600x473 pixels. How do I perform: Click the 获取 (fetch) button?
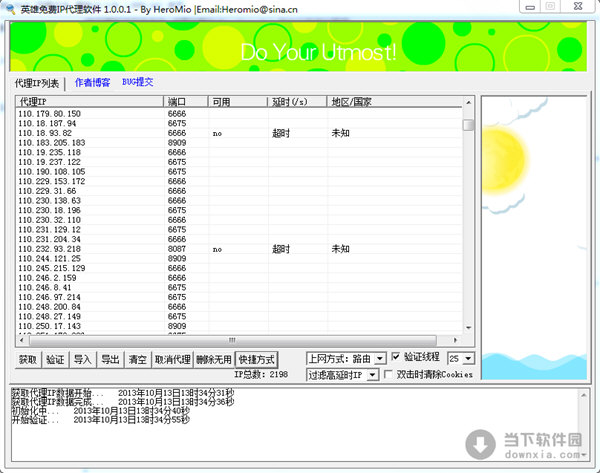28,359
